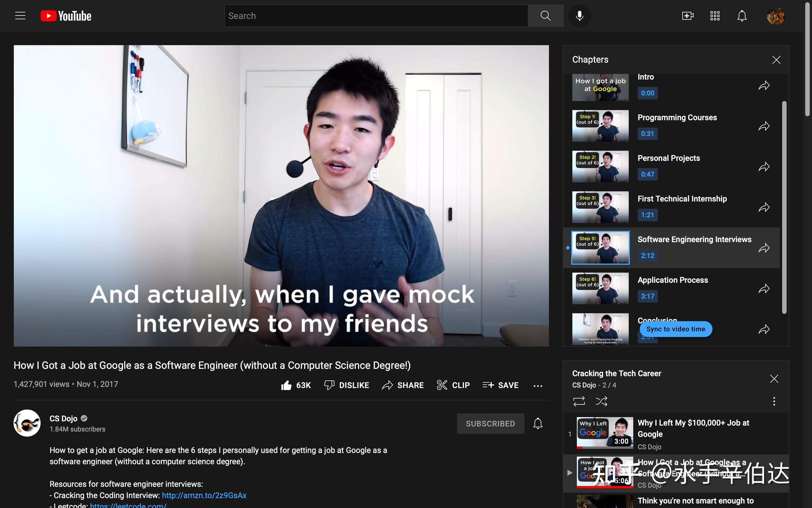Jump to First Technical Internship at 1:21
Viewport: 812px width, 508px height.
[647, 215]
